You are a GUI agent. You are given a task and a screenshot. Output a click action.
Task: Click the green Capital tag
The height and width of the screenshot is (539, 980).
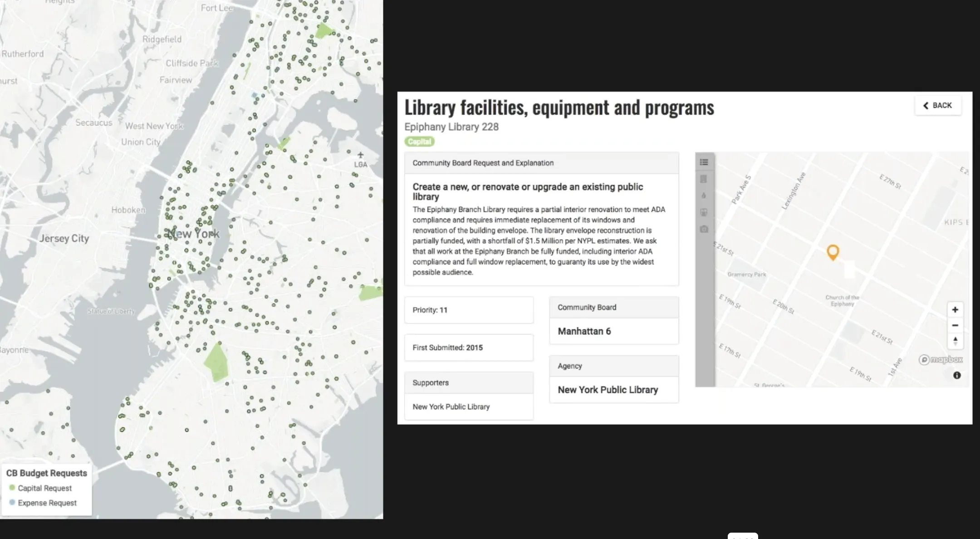click(x=419, y=142)
